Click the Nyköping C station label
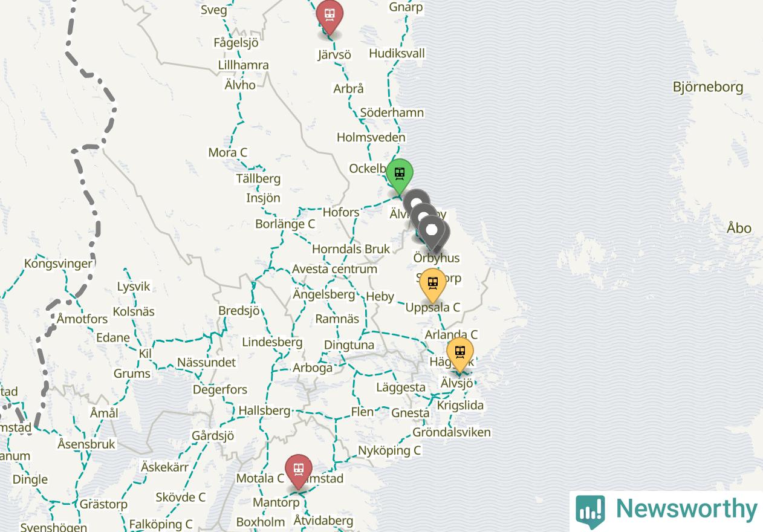This screenshot has height=532, width=763. coord(389,451)
